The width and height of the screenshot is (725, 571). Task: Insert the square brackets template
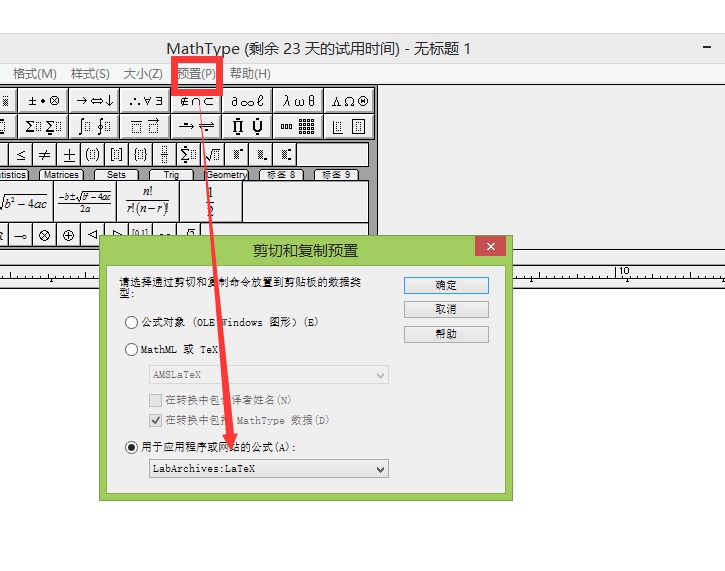pos(117,154)
